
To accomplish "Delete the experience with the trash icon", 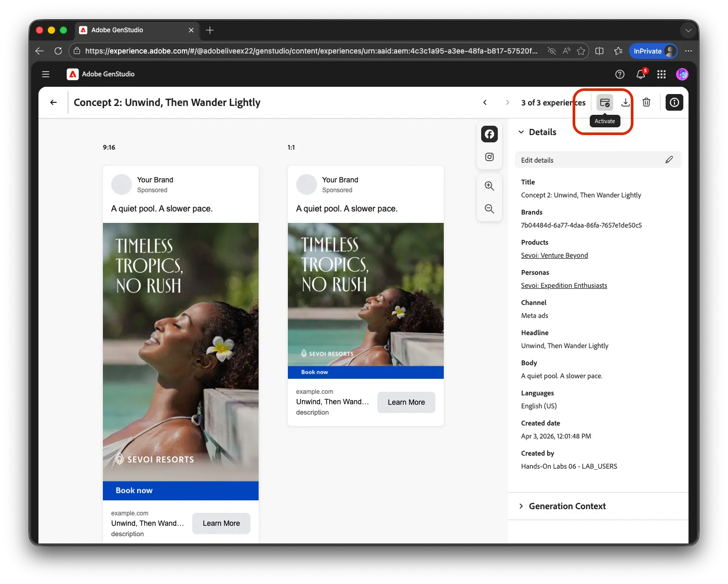I will pos(646,102).
